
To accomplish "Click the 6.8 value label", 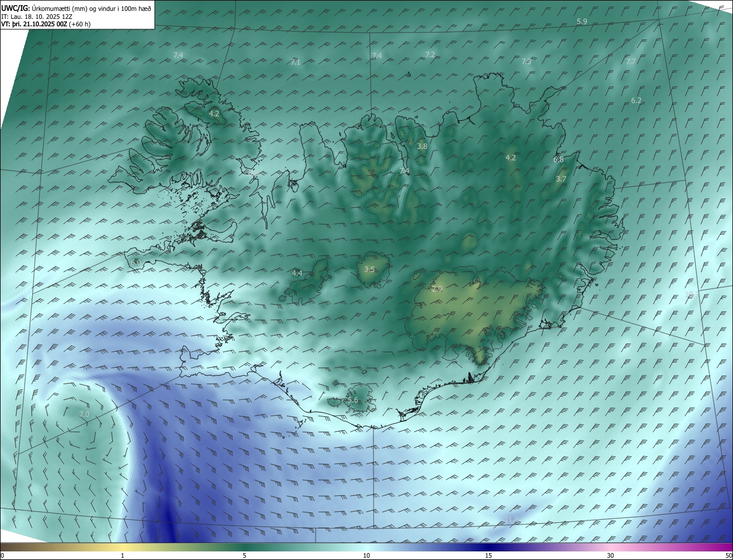I will click(558, 160).
